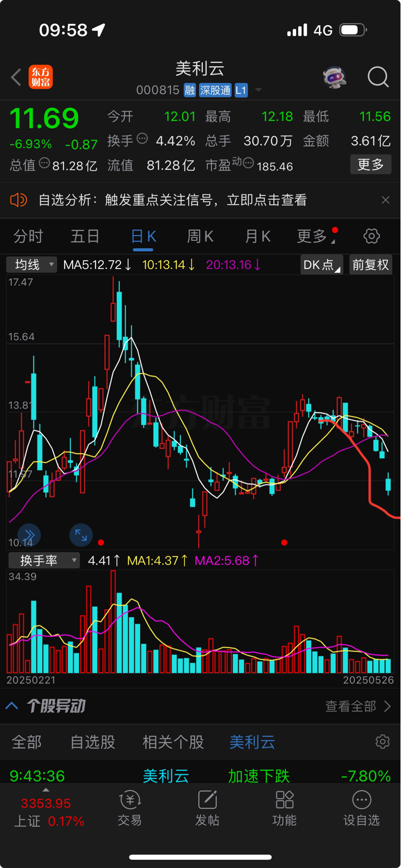401x868 pixels.
Task: Open chart settings gear icon
Action: pos(372,236)
